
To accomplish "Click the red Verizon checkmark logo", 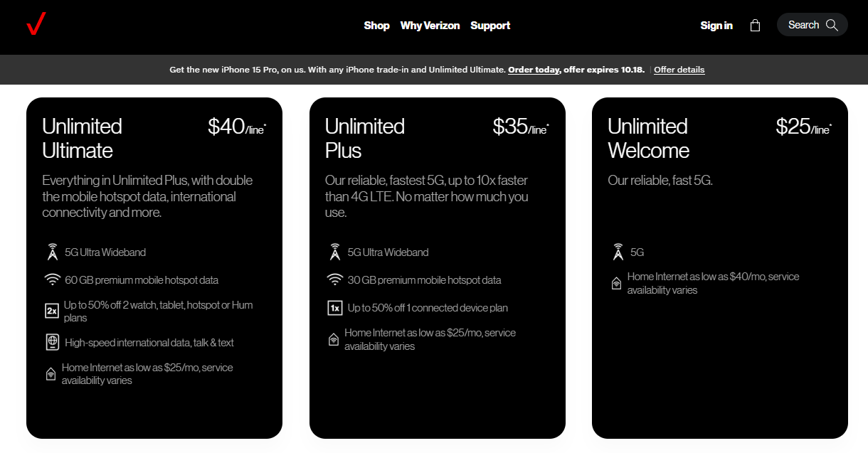I will (36, 25).
